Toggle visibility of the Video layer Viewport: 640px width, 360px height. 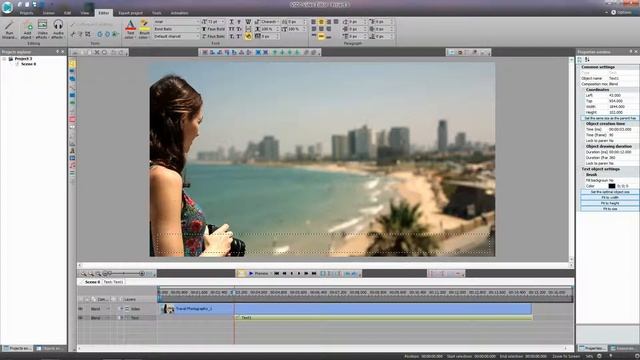(x=80, y=309)
